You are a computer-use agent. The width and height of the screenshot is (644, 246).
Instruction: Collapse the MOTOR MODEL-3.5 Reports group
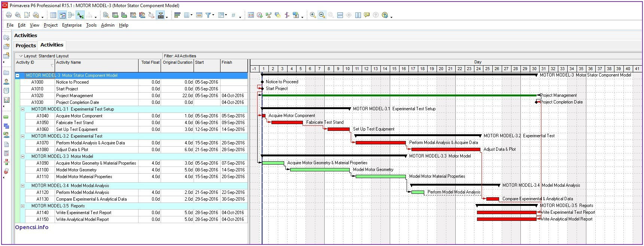[22, 206]
